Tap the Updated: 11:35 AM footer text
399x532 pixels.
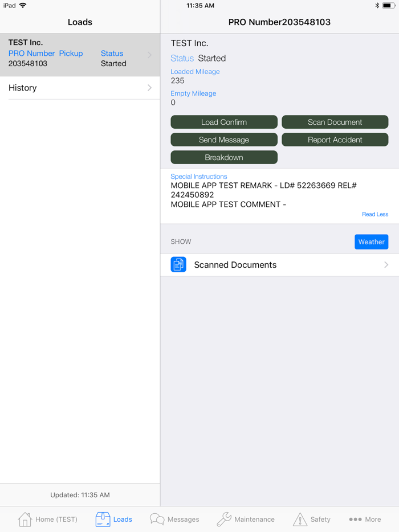tap(80, 495)
